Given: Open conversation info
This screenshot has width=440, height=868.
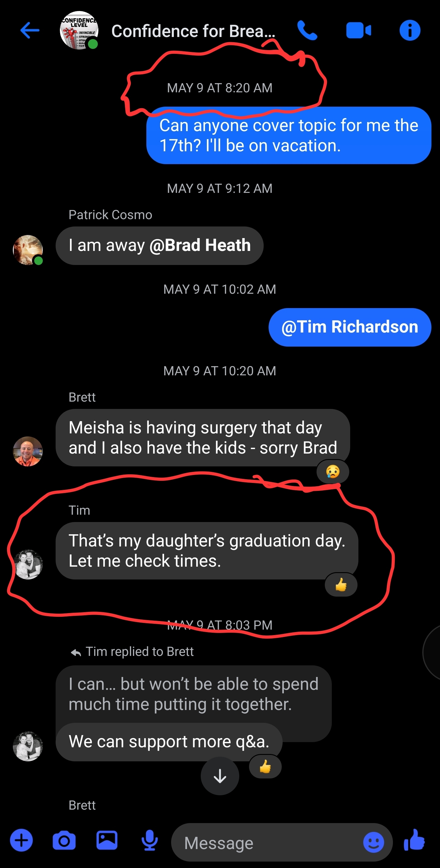Looking at the screenshot, I should 410,31.
